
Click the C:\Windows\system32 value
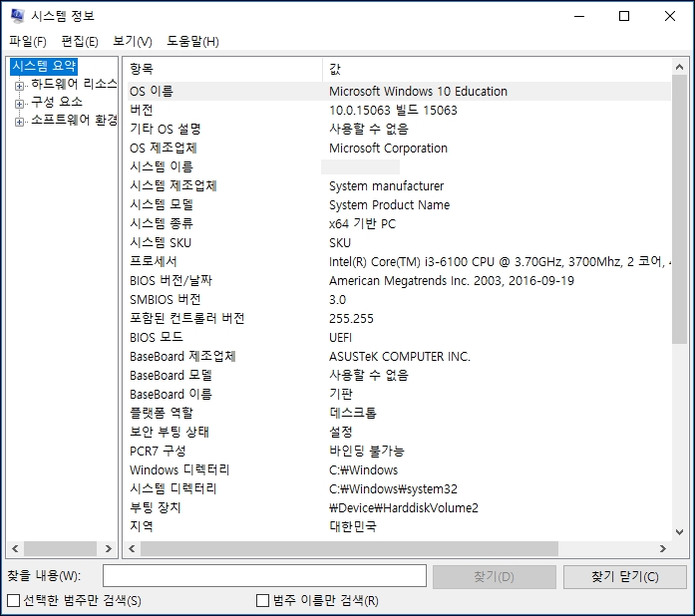pos(393,488)
